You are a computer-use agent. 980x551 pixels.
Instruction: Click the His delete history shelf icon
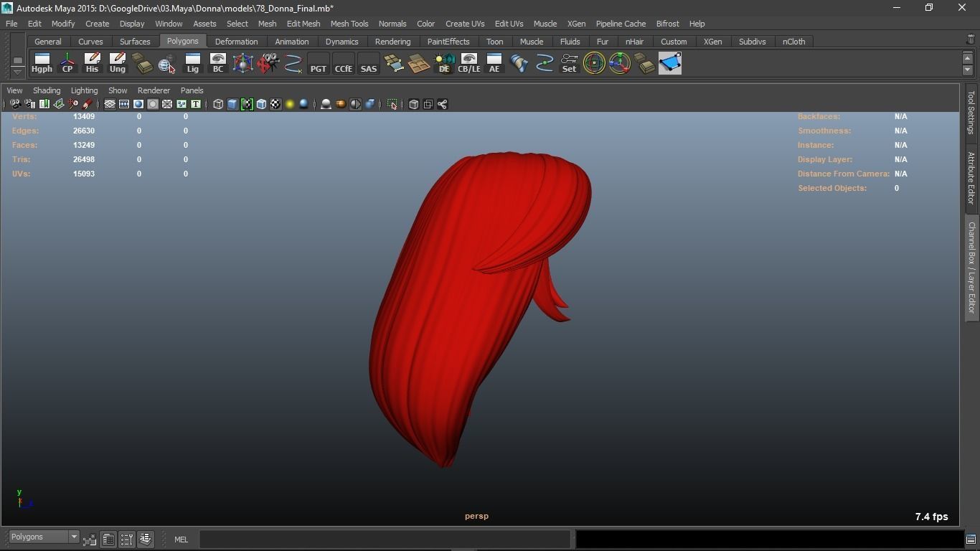click(92, 63)
